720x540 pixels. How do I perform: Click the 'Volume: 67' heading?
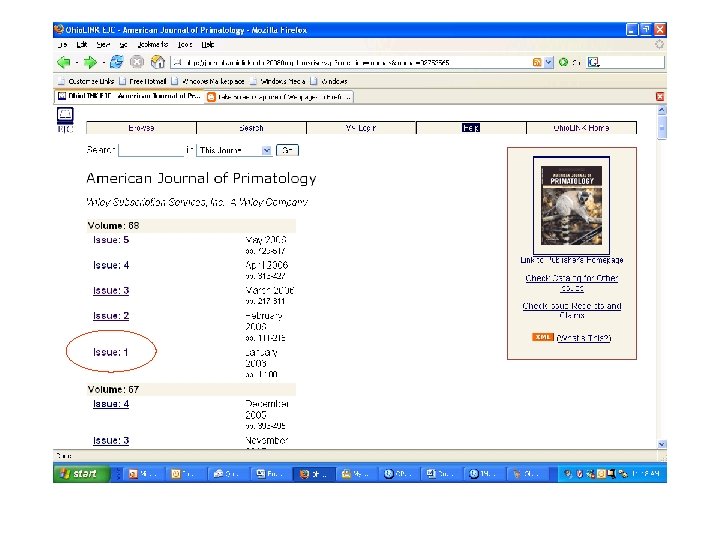[113, 389]
